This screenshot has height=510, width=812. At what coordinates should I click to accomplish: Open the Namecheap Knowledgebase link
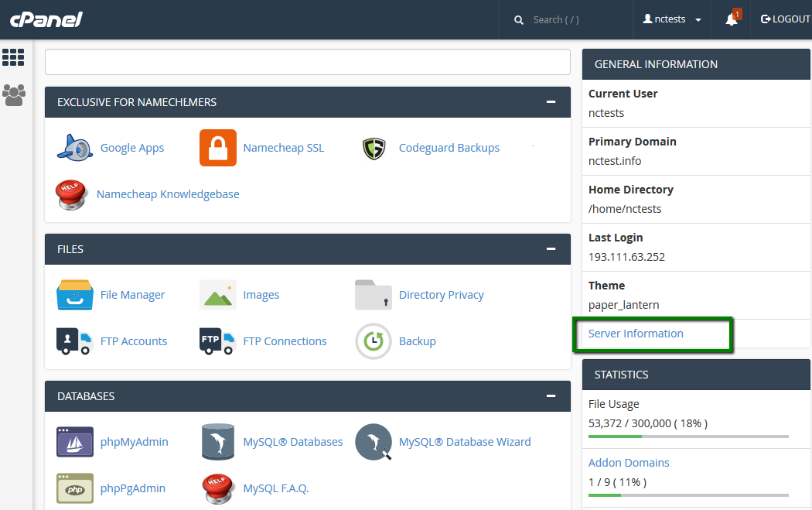click(168, 194)
